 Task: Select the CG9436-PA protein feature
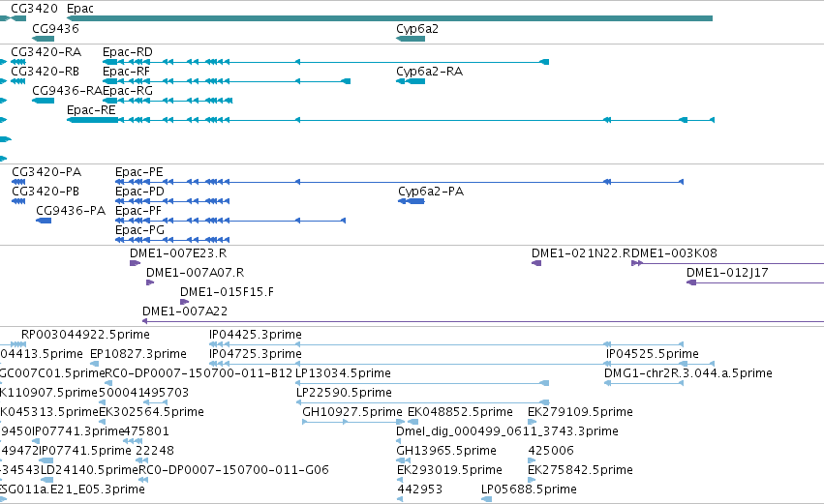point(44,221)
